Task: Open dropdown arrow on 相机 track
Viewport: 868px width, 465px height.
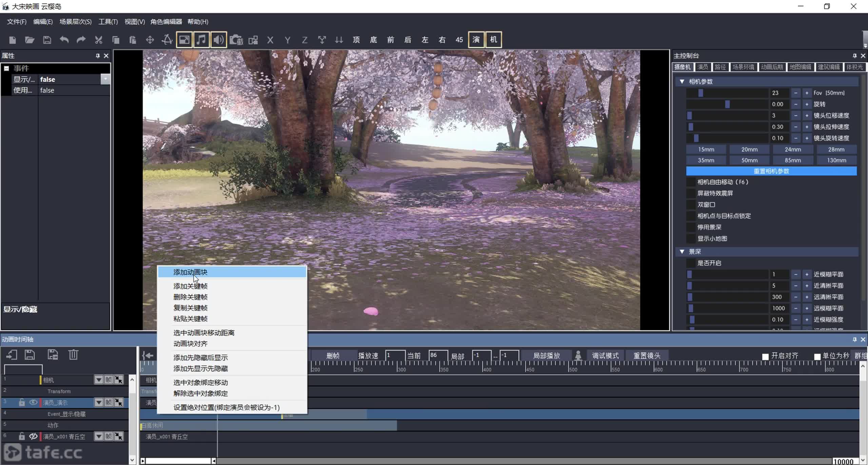Action: click(x=99, y=380)
